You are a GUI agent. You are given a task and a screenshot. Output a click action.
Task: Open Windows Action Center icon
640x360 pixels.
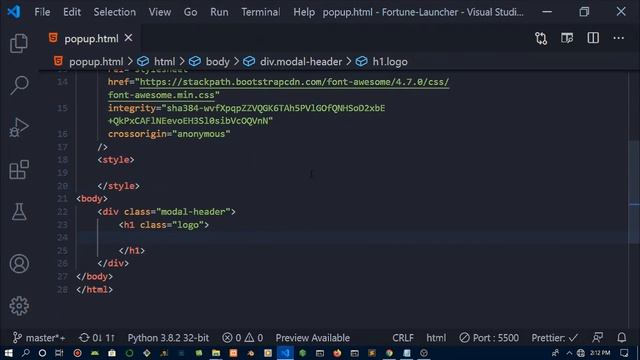pyautogui.click(x=624, y=353)
